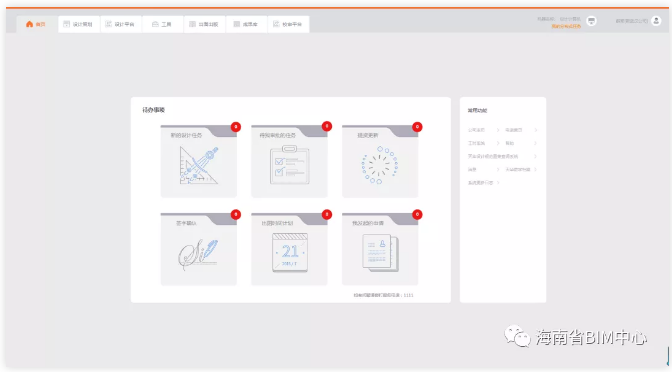Open the user avatar icon in header
The width and height of the screenshot is (672, 372).
[x=656, y=21]
